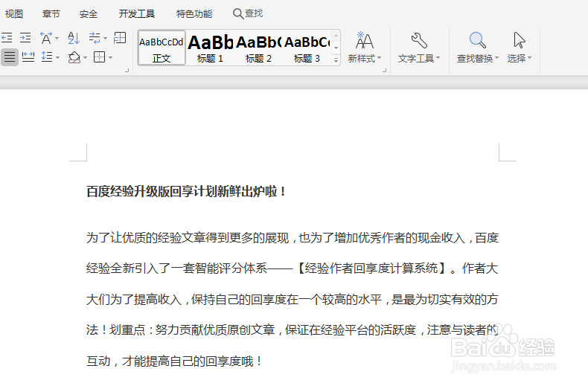Expand the 选择 dropdown
Image resolution: width=588 pixels, height=386 pixels.
529,58
